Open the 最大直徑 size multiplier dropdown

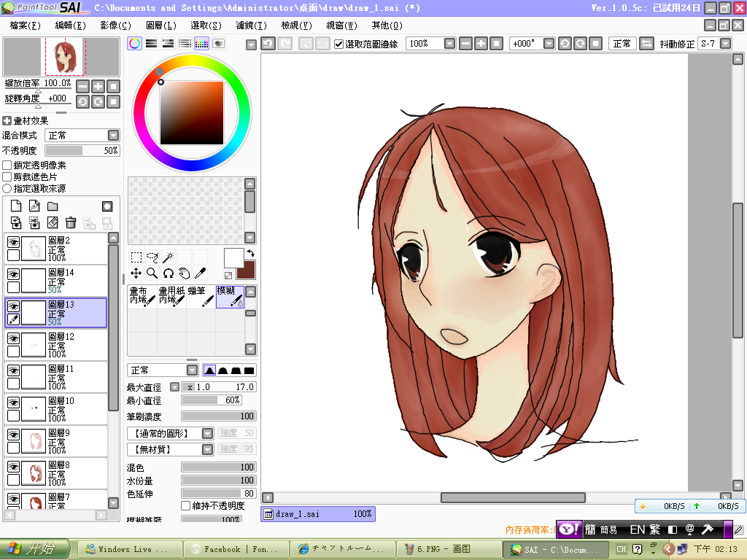[175, 387]
